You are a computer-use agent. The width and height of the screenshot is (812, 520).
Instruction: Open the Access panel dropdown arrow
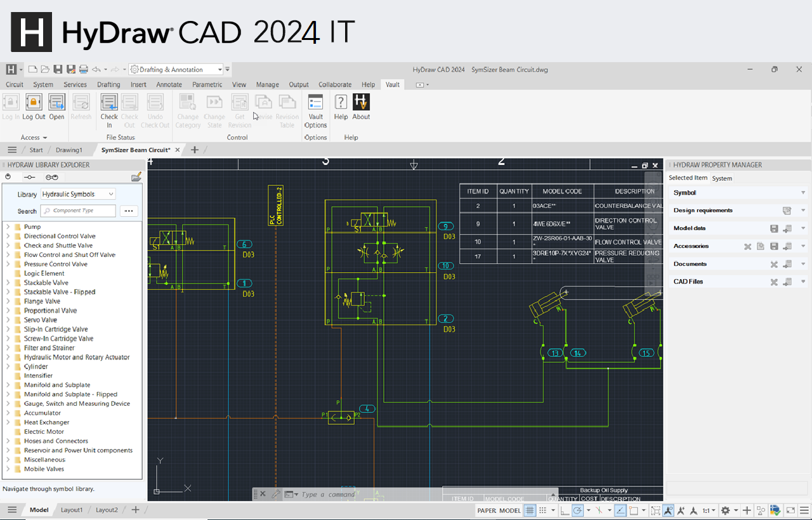pyautogui.click(x=46, y=138)
